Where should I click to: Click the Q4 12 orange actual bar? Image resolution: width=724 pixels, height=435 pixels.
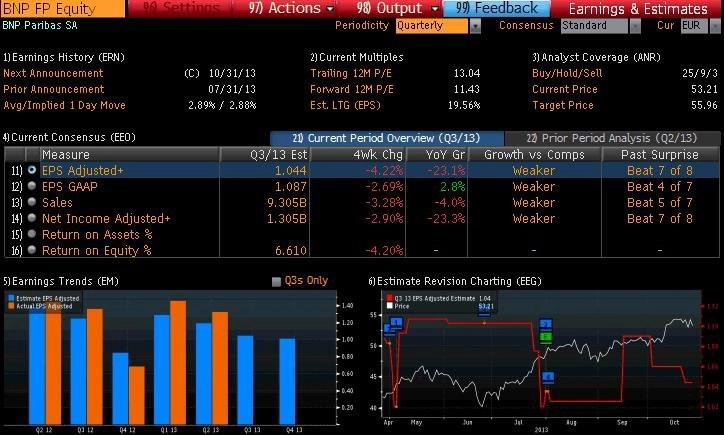[x=137, y=395]
